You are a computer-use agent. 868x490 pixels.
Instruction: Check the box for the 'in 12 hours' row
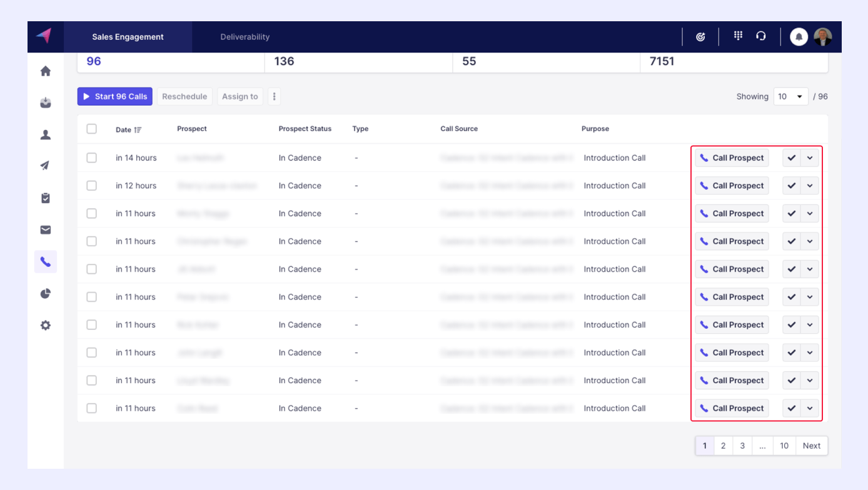pos(92,186)
